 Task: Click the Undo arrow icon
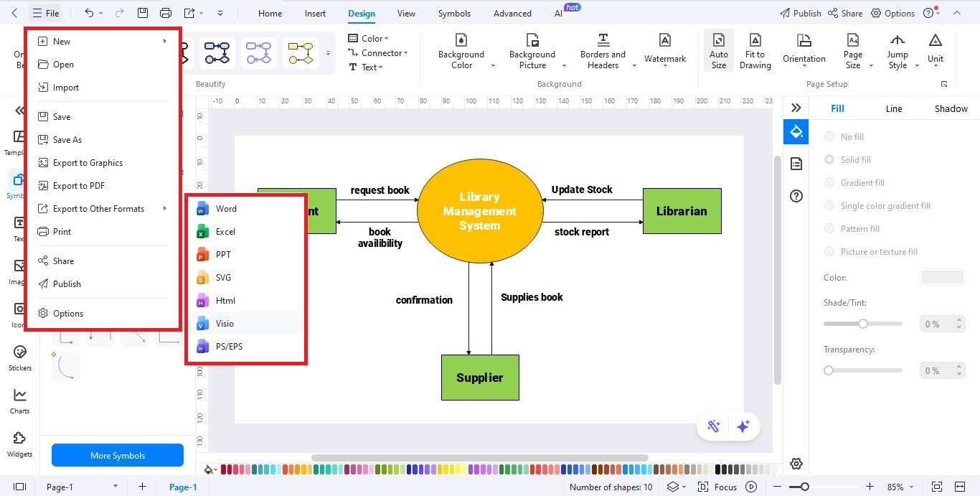89,13
